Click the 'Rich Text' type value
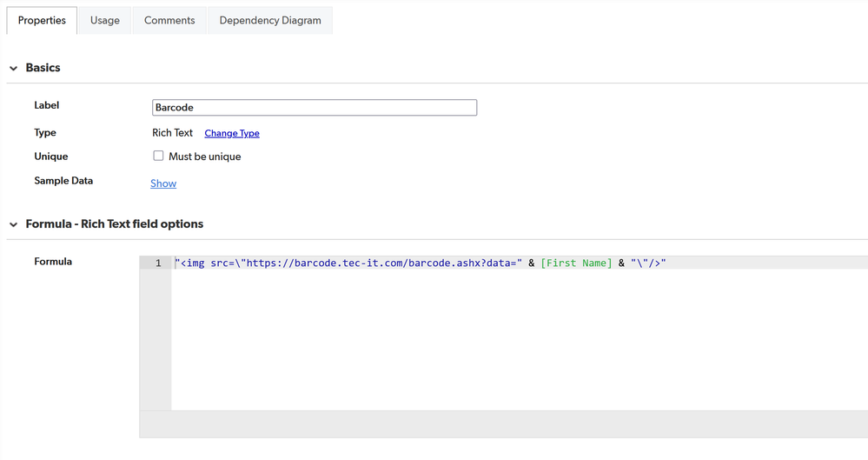 coord(172,133)
